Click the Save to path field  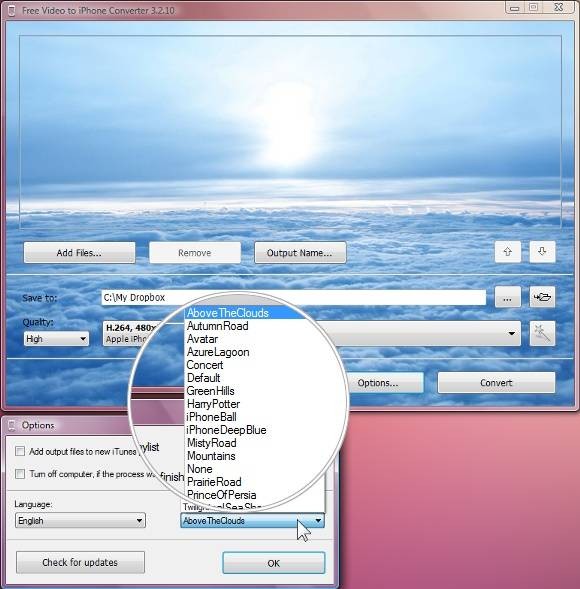point(293,298)
